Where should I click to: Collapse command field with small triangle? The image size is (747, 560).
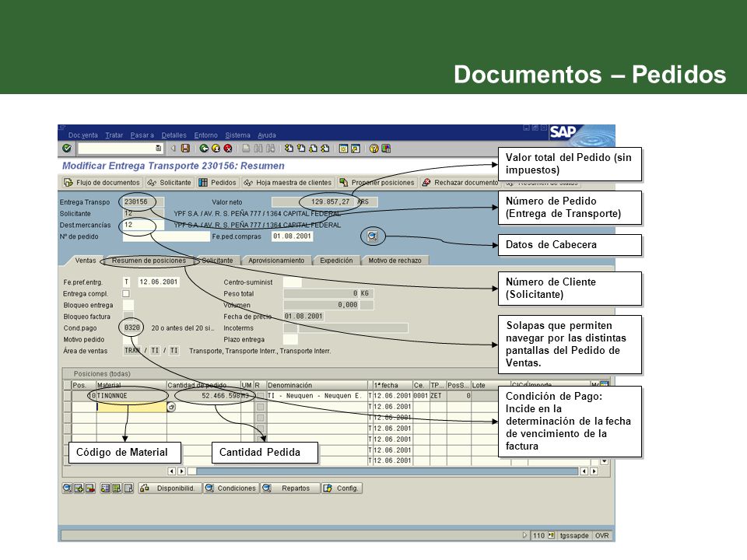click(x=173, y=149)
